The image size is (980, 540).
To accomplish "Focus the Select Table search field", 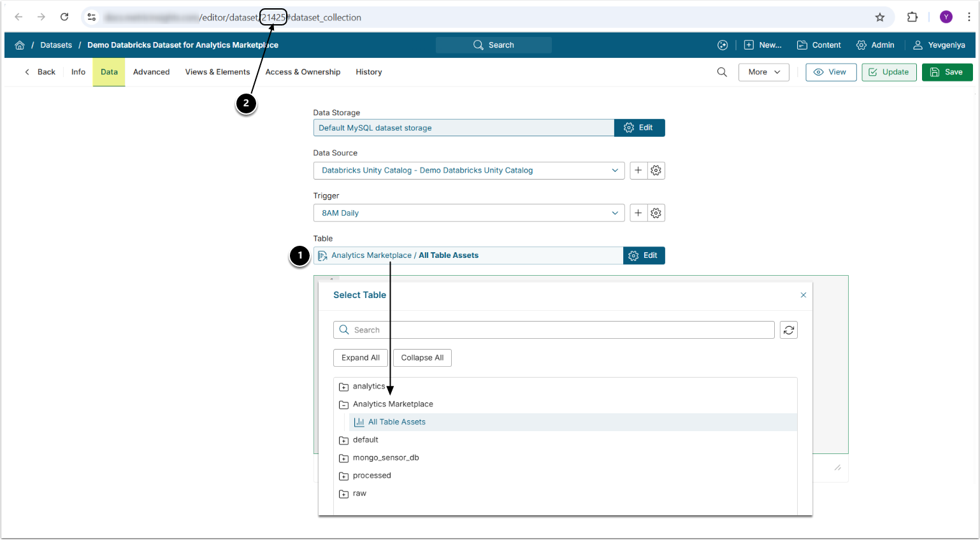I will point(554,330).
